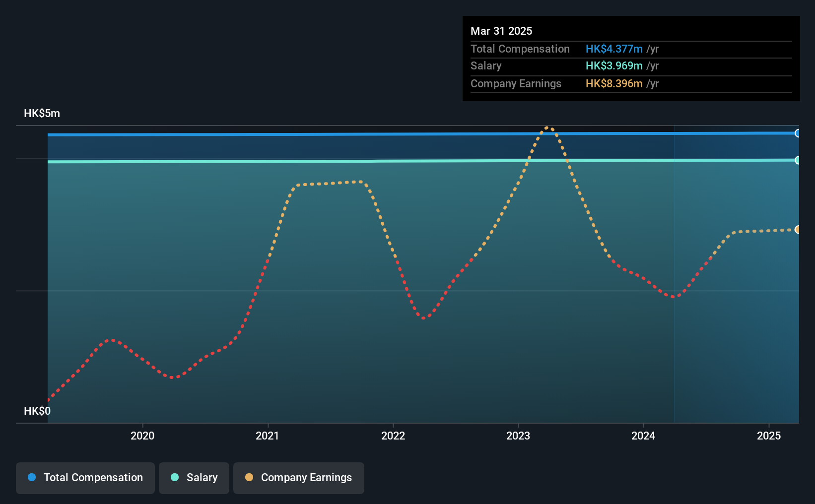Viewport: 815px width, 504px height.
Task: Click the HK$4.377m total compensation value
Action: pos(614,49)
